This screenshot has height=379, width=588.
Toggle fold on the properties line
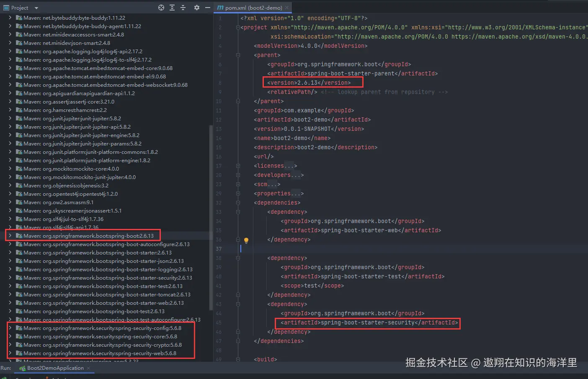point(238,193)
